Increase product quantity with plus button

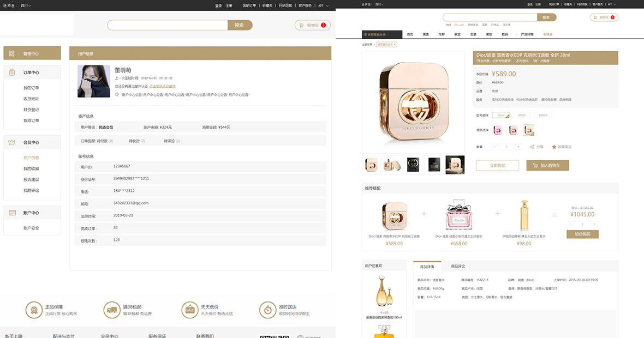(x=518, y=147)
